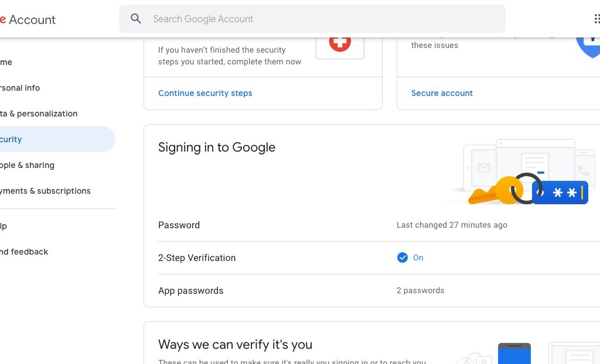The width and height of the screenshot is (600, 364).
Task: Click the Google Account logo
Action: tap(28, 19)
